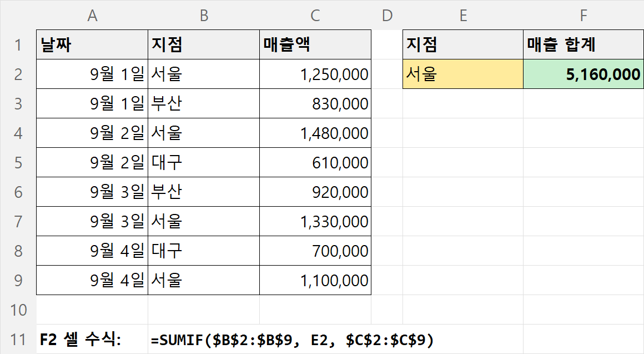
Task: Select the 5,160,000 total cell
Action: pos(583,74)
